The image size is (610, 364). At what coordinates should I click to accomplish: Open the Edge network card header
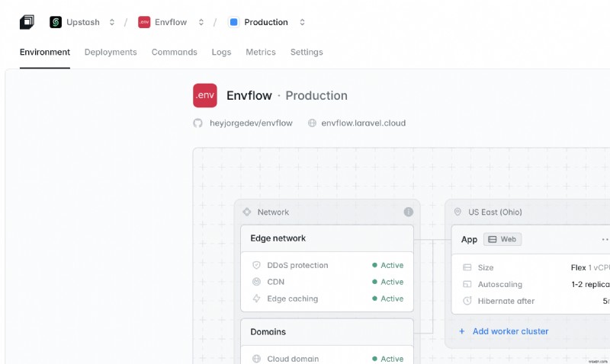point(327,238)
